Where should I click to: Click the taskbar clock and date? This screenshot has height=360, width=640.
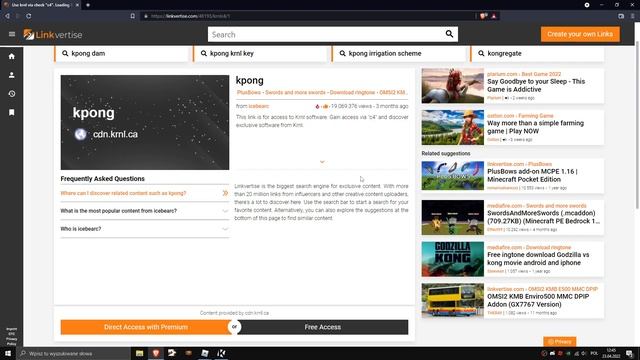click(x=611, y=353)
